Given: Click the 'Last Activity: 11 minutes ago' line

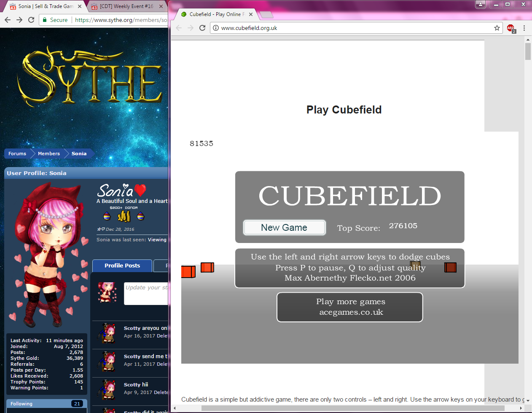Looking at the screenshot, I should [x=47, y=340].
